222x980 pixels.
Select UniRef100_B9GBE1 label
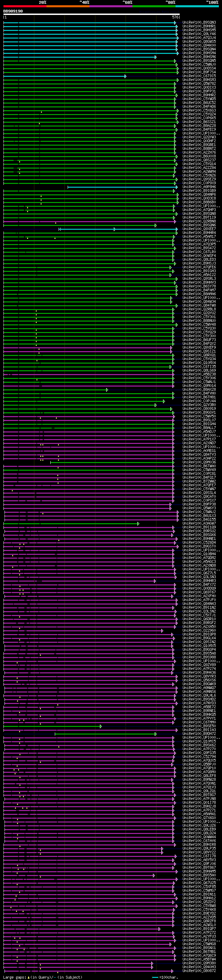tap(199, 145)
